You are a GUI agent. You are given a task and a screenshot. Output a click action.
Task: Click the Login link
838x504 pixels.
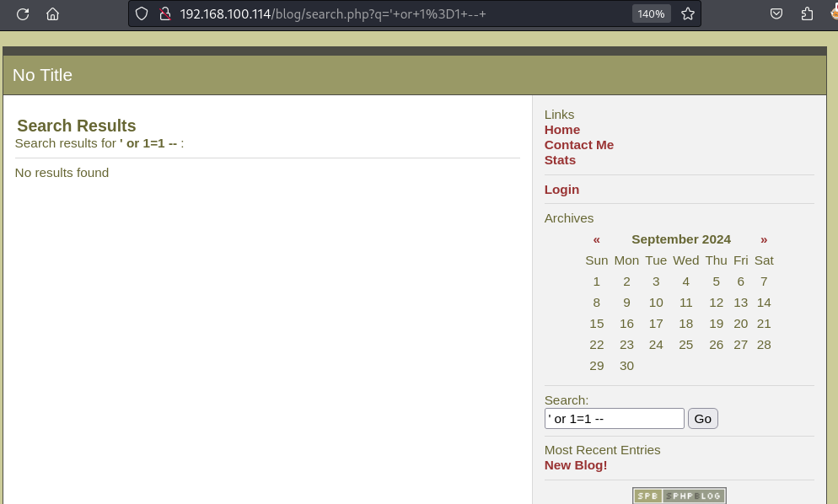(561, 190)
